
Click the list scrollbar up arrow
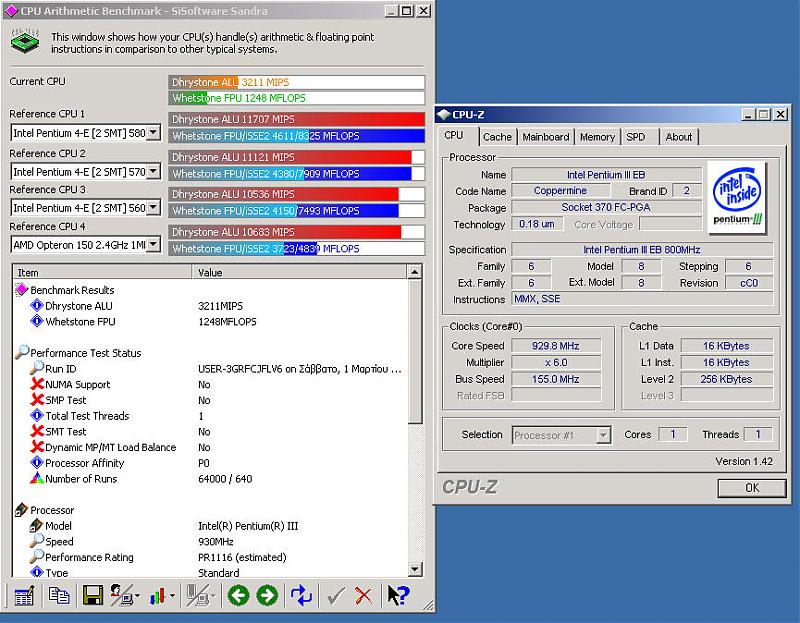click(x=415, y=272)
